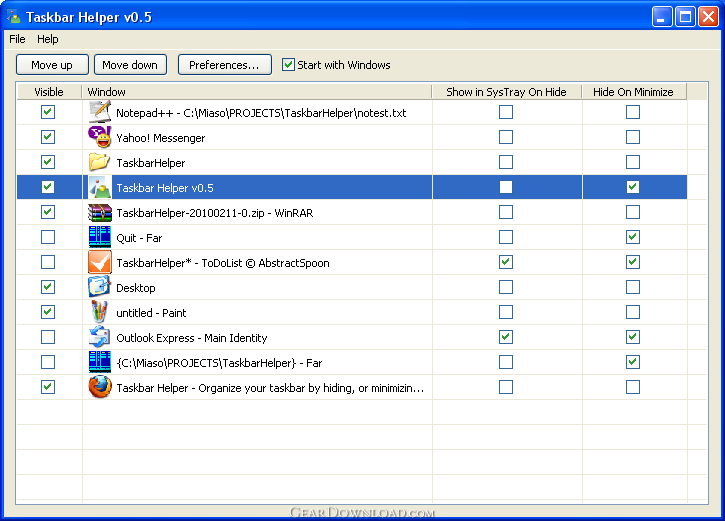Click the TaskbarHelper folder icon
The height and width of the screenshot is (521, 725).
pyautogui.click(x=99, y=162)
